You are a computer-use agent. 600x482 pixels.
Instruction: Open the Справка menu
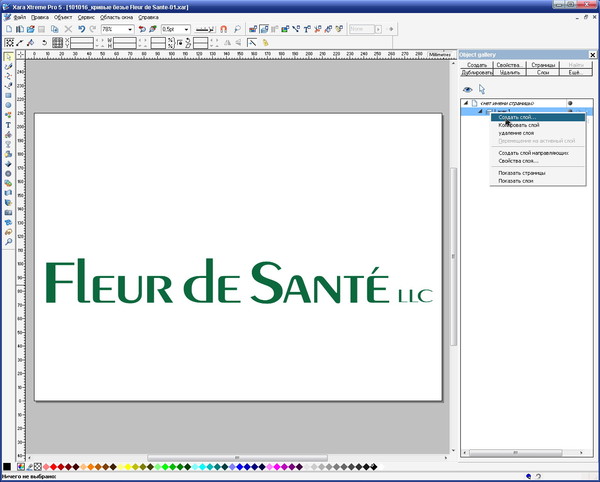pyautogui.click(x=148, y=18)
